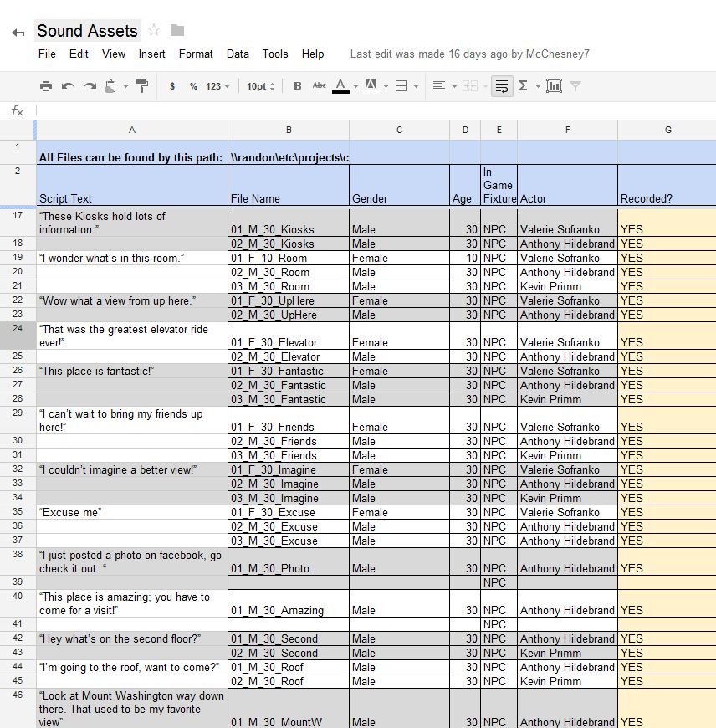Open borders dropdown arrow

click(x=416, y=86)
